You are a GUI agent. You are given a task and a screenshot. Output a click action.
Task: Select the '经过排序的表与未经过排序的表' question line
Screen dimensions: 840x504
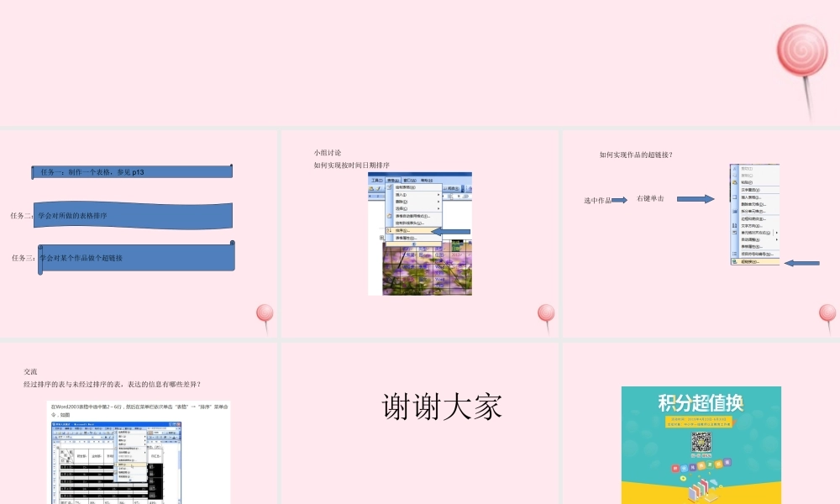(x=113, y=385)
